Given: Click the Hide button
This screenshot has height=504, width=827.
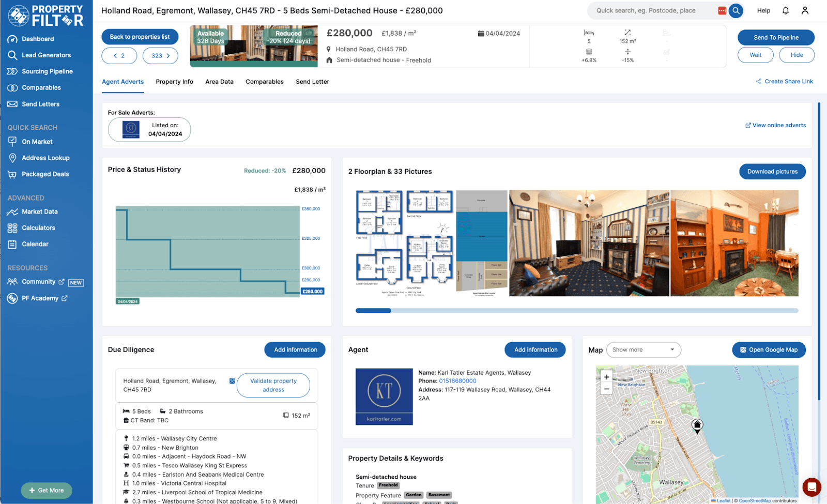Looking at the screenshot, I should coord(797,55).
